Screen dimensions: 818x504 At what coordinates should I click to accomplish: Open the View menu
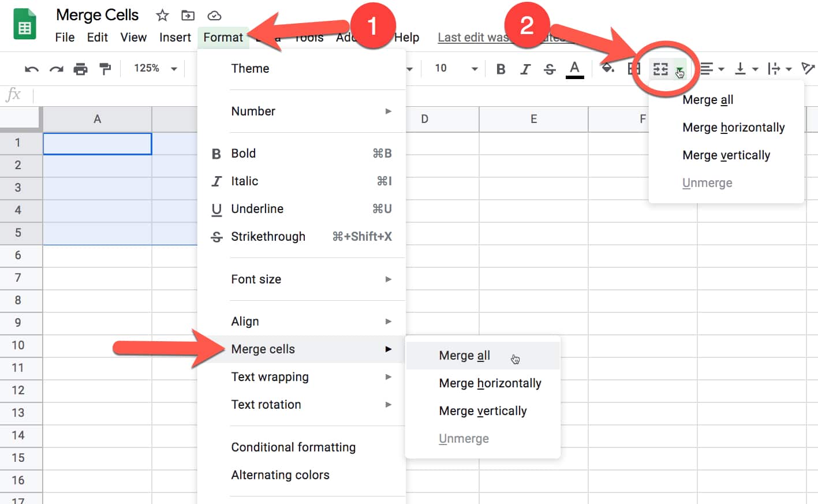(x=133, y=38)
